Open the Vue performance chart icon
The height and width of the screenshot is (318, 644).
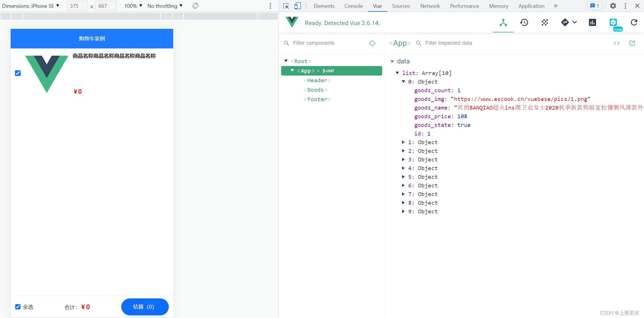click(x=592, y=22)
